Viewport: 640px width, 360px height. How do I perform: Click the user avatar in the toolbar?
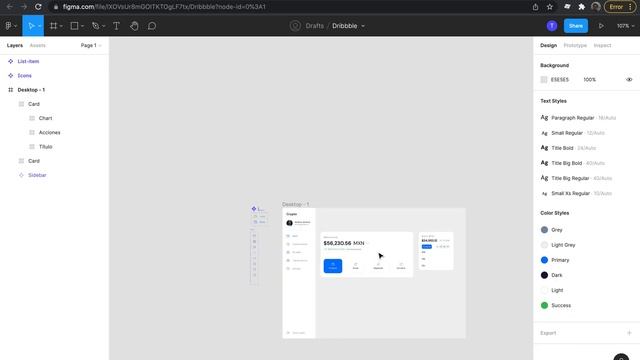552,26
